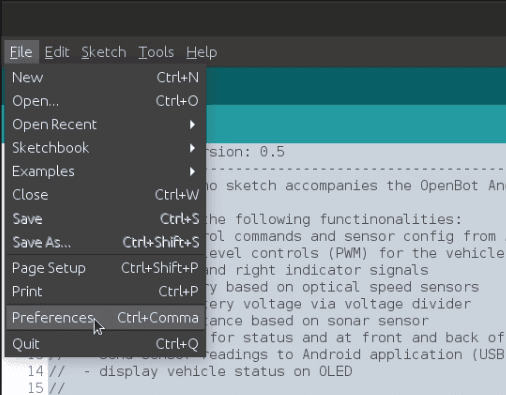Expand the Sketchbook submenu

105,148
